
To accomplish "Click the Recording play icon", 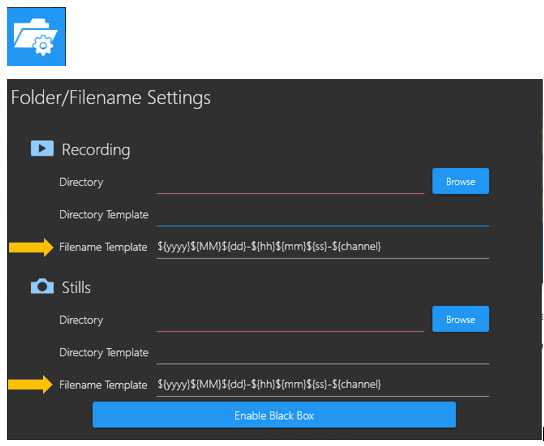I will tap(42, 148).
